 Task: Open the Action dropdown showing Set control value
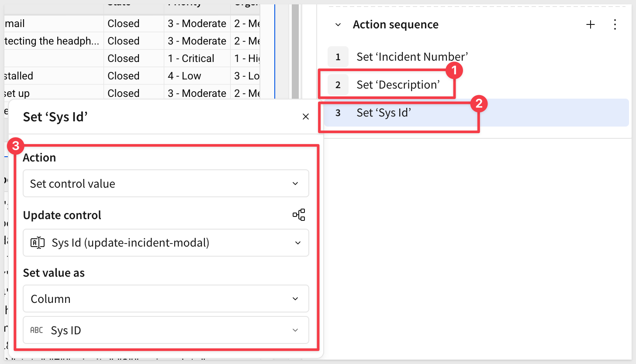(166, 184)
